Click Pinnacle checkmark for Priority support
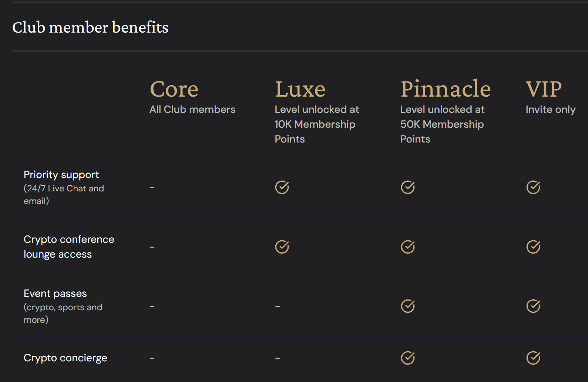The image size is (588, 382). click(x=408, y=187)
